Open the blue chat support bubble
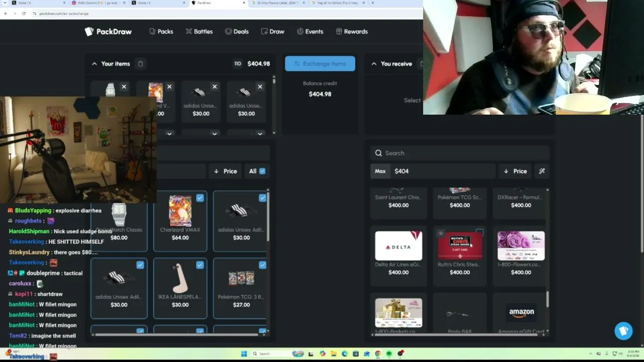Screen dimensions: 644x362 [623, 330]
